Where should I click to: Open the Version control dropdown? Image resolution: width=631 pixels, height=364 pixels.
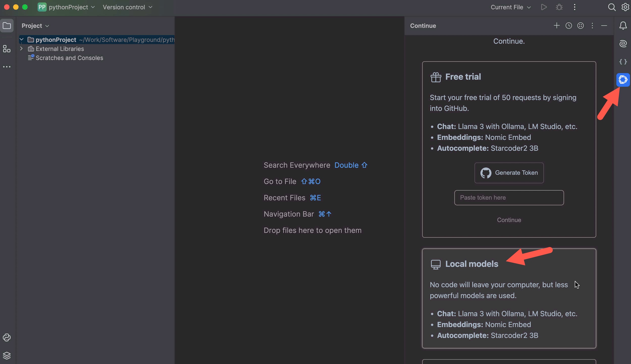(127, 7)
